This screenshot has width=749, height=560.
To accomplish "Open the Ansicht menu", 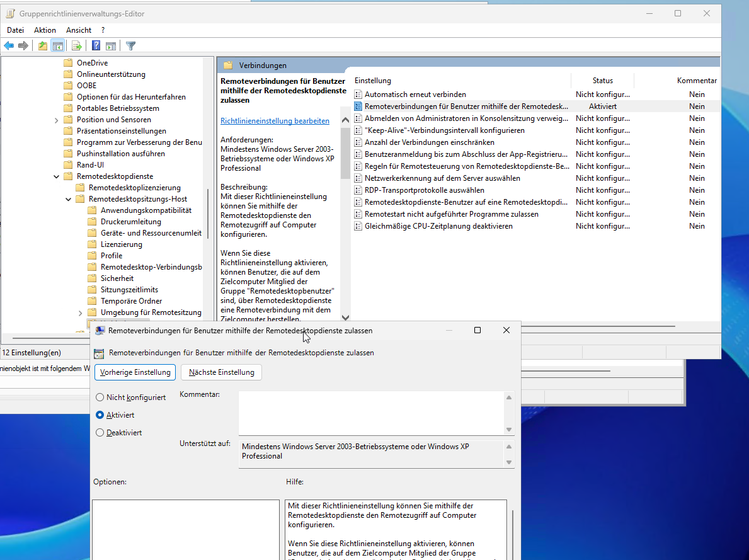I will tap(79, 30).
